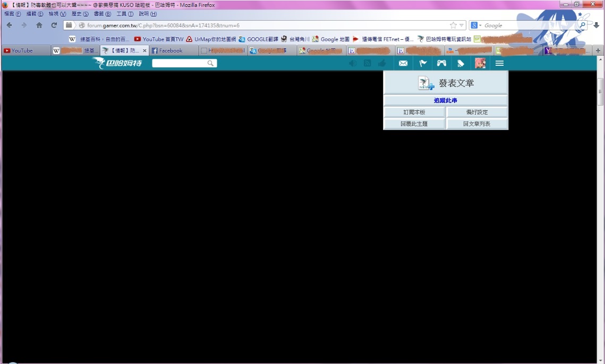Click the 巴哈姆特 site logo

pyautogui.click(x=117, y=63)
